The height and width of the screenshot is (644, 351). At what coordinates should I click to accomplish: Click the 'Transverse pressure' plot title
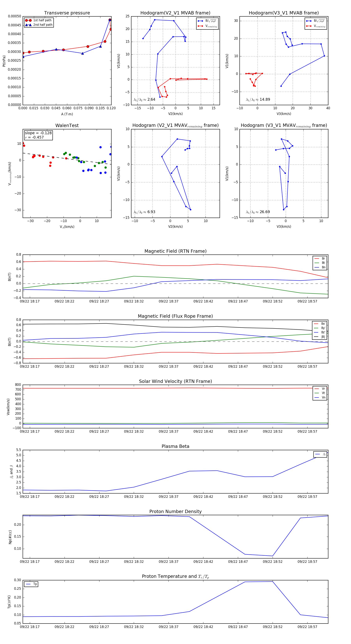pos(67,13)
